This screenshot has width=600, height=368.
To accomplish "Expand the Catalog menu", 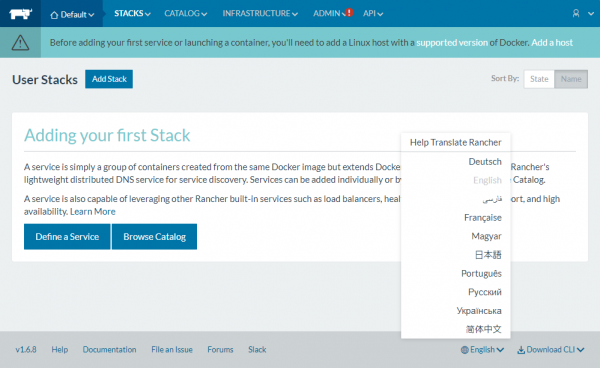I will click(x=186, y=13).
